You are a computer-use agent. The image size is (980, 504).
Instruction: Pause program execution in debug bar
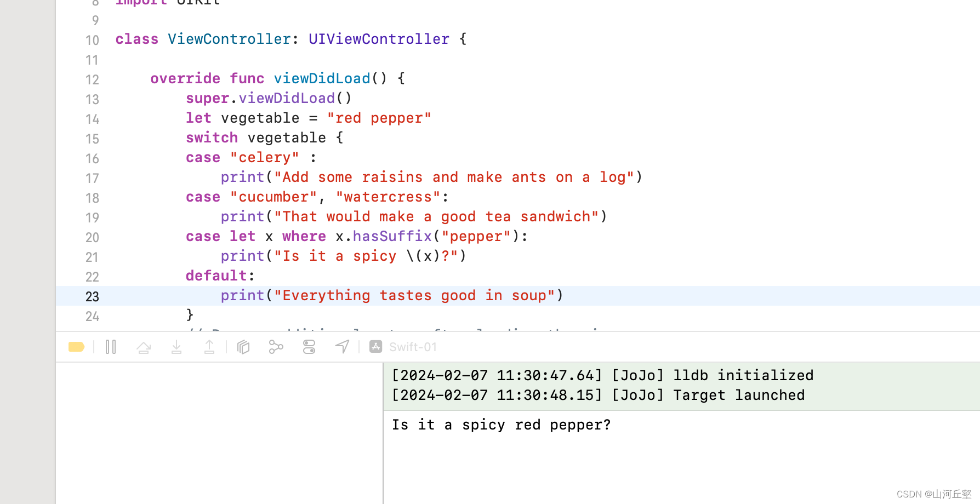(x=111, y=347)
